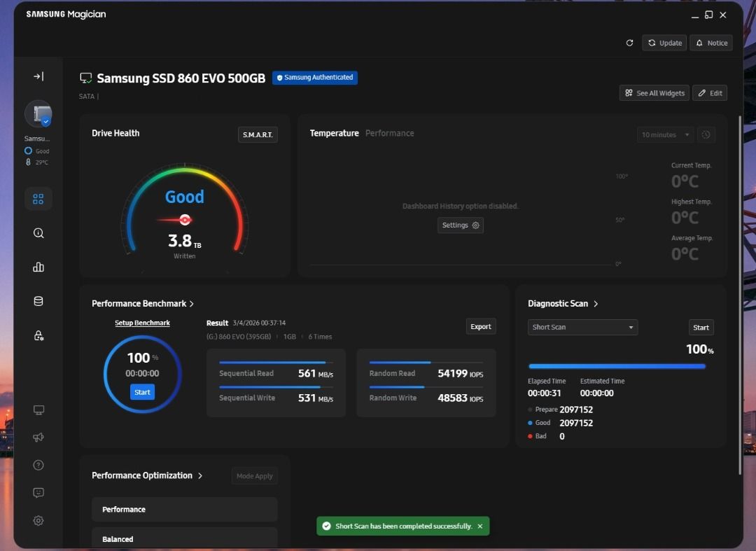Click the Setup Benchmark link
Image resolution: width=756 pixels, height=551 pixels.
pyautogui.click(x=142, y=323)
